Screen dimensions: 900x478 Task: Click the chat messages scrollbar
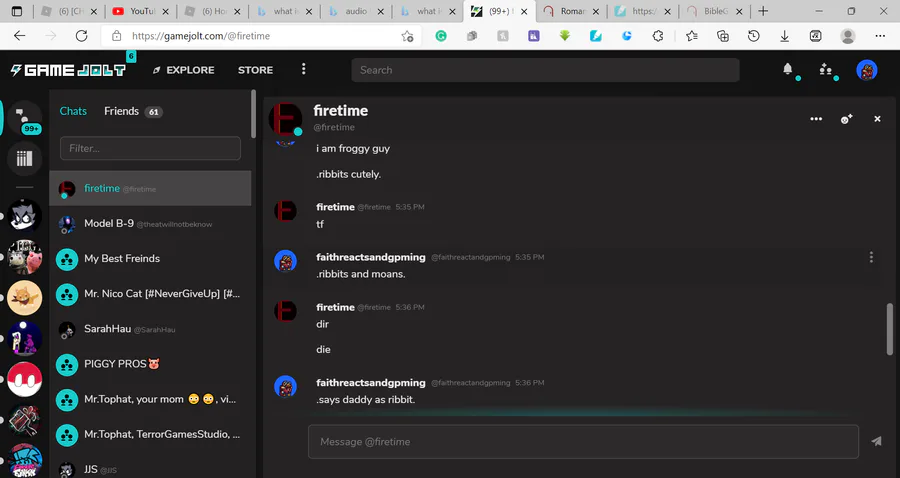coord(890,329)
